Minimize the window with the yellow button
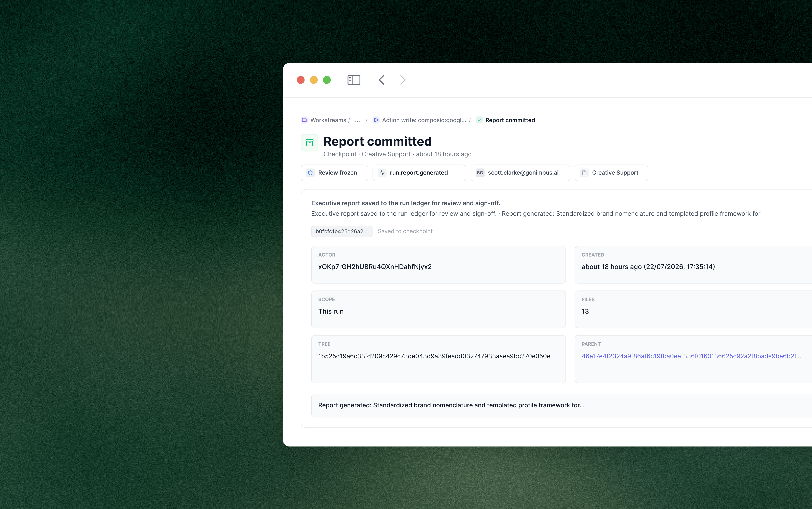The height and width of the screenshot is (509, 812). coord(314,80)
